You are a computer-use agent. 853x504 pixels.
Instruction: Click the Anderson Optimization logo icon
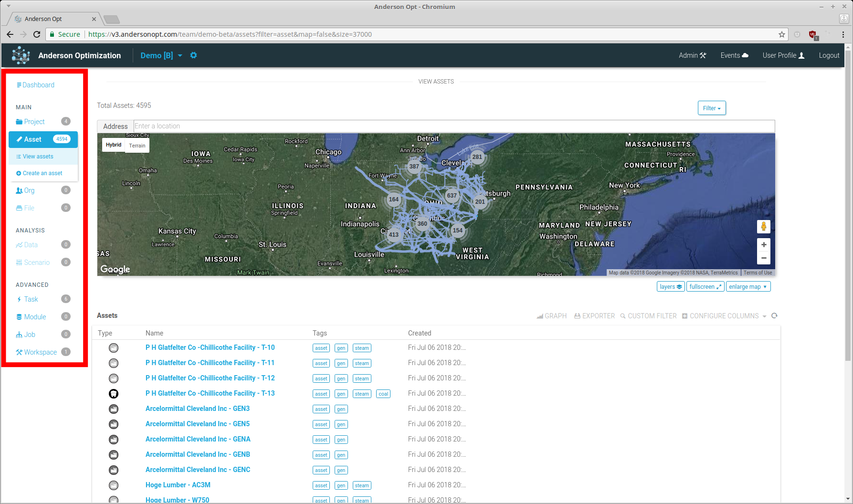click(x=21, y=55)
